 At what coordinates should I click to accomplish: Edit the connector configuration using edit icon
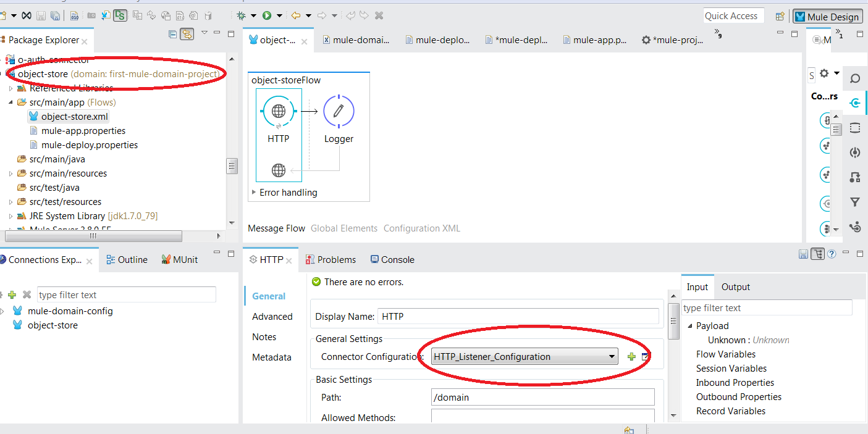[x=646, y=357]
